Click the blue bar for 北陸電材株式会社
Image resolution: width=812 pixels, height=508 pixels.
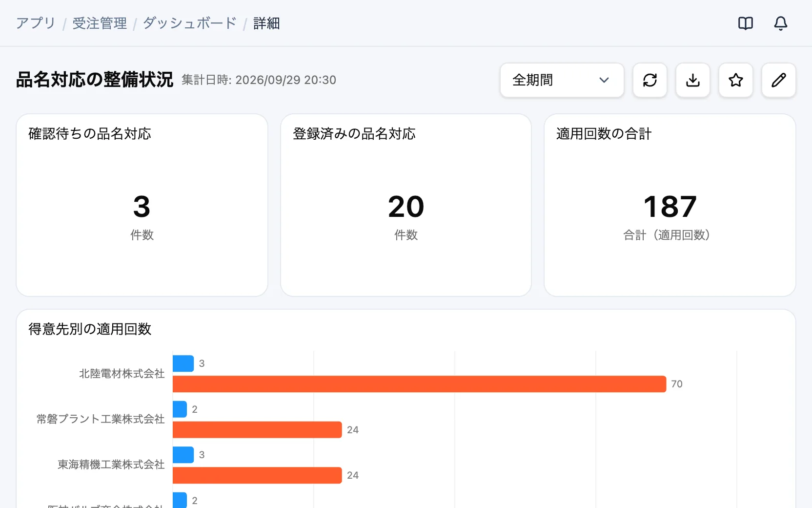(183, 363)
